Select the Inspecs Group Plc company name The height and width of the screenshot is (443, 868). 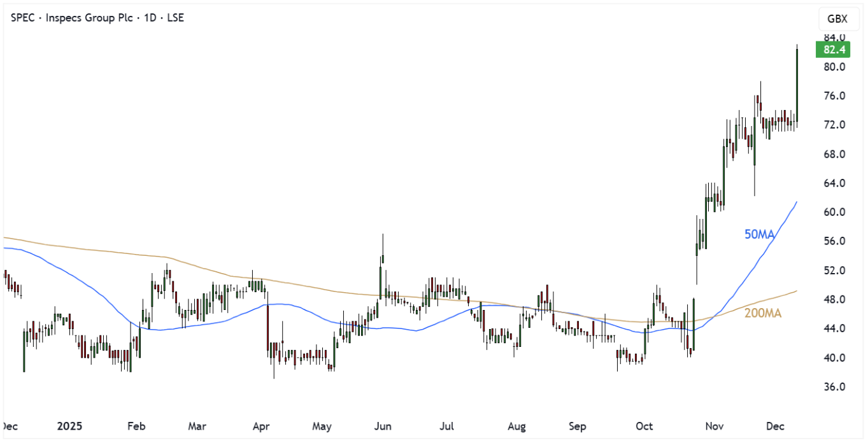(x=88, y=18)
